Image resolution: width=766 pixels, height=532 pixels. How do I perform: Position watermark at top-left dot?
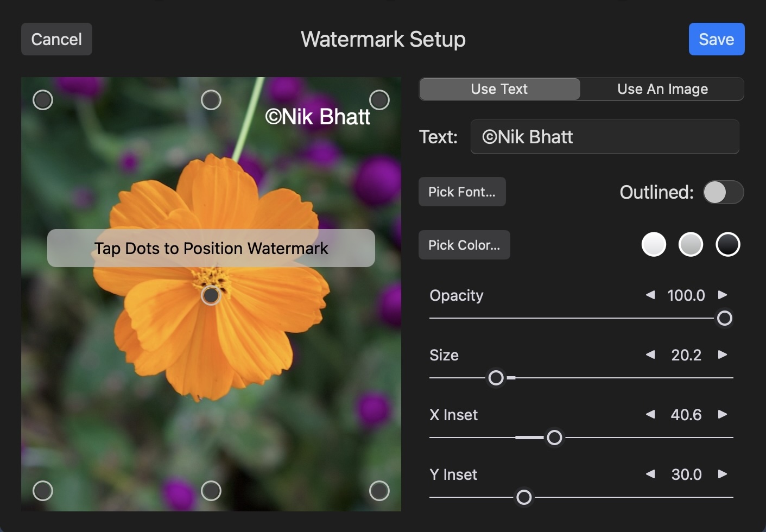43,100
